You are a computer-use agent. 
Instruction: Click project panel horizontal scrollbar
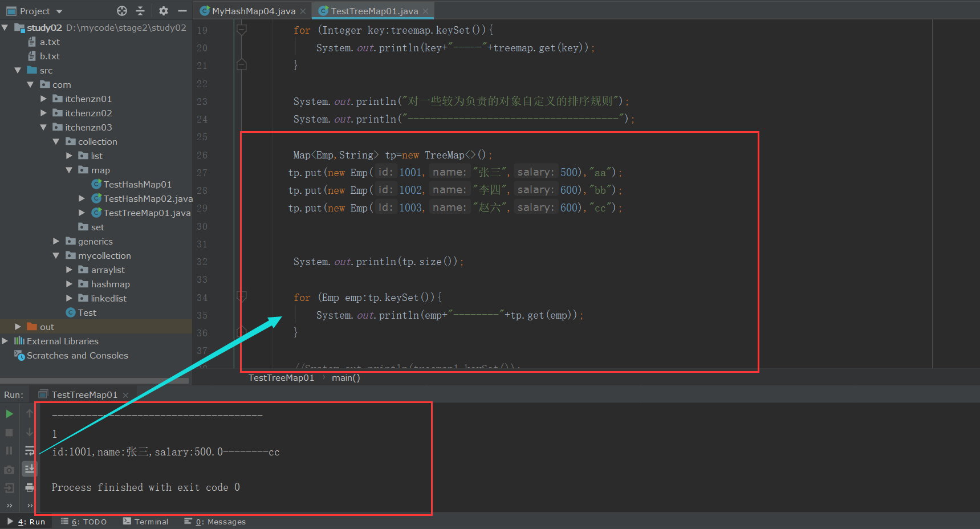click(95, 381)
